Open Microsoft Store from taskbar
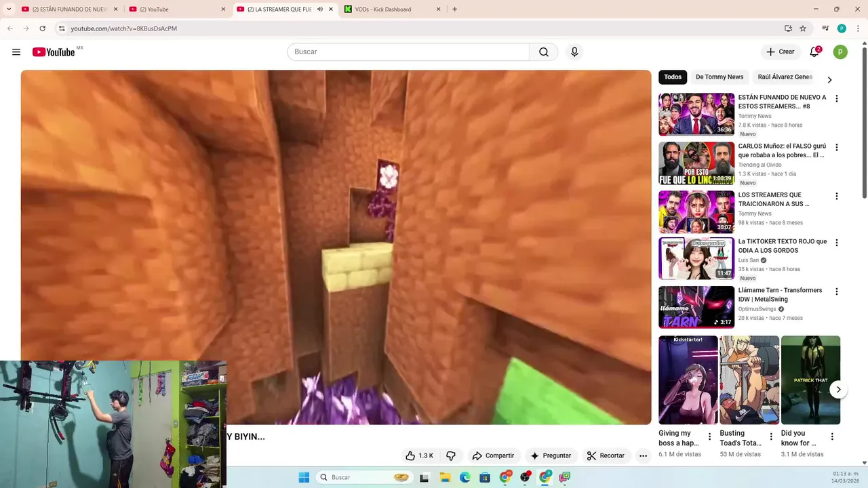This screenshot has height=488, width=868. 485,477
